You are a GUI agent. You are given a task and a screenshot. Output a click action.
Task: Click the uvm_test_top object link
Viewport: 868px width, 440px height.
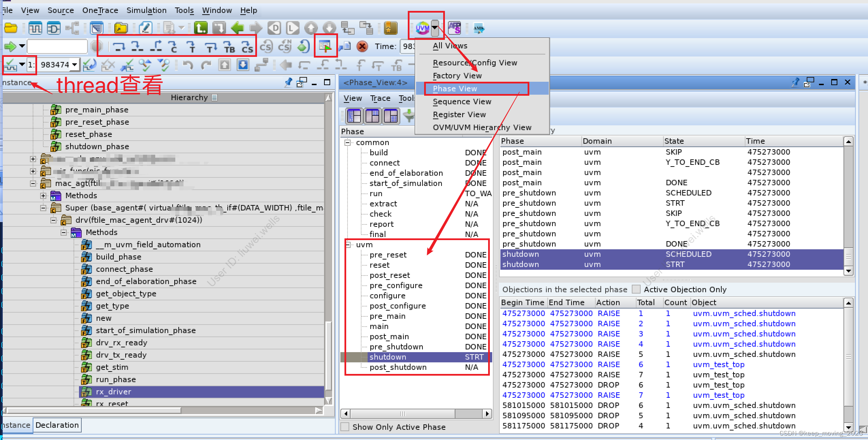click(719, 364)
